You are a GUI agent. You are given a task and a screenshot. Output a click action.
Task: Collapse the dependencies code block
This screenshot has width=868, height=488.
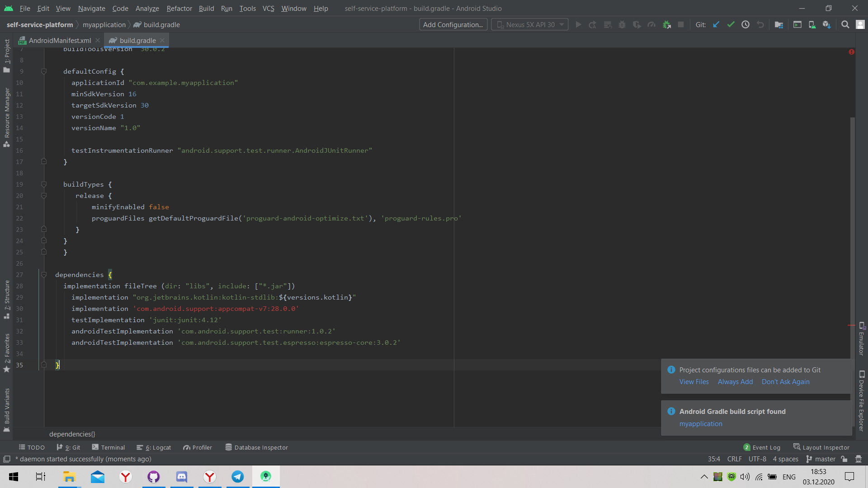[x=44, y=275]
